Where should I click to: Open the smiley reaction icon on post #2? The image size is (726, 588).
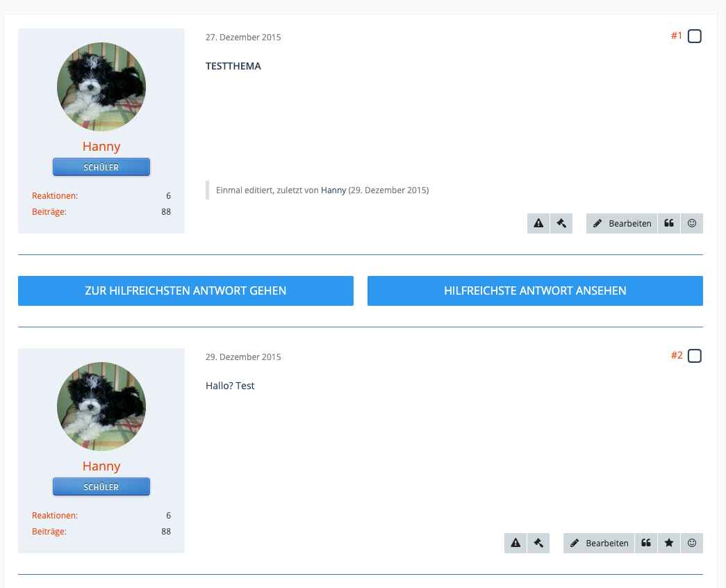692,544
